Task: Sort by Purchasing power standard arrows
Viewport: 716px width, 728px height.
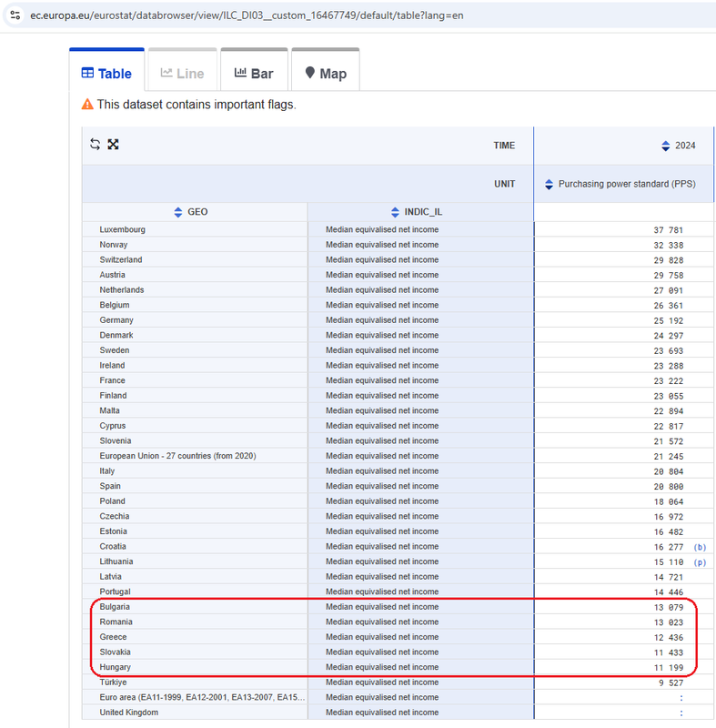Action: click(549, 185)
